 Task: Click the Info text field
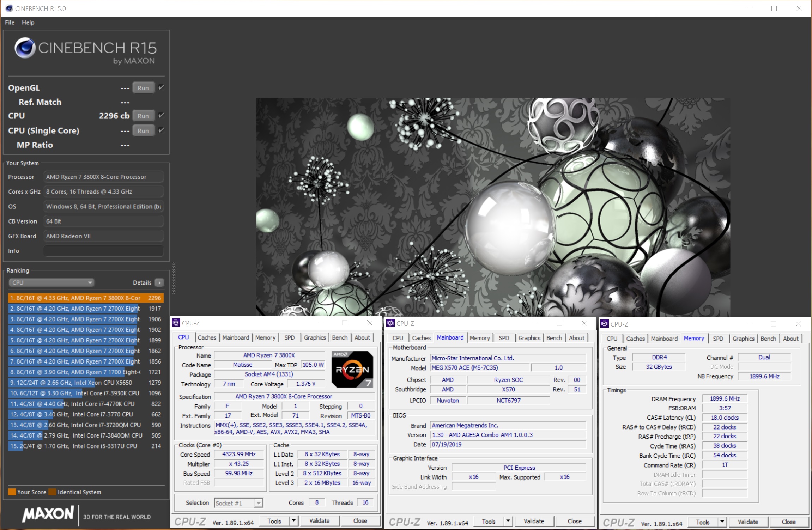pos(103,251)
